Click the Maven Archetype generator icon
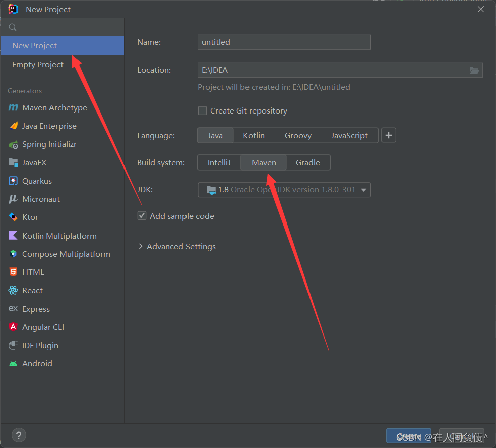This screenshot has height=448, width=496. (x=13, y=107)
